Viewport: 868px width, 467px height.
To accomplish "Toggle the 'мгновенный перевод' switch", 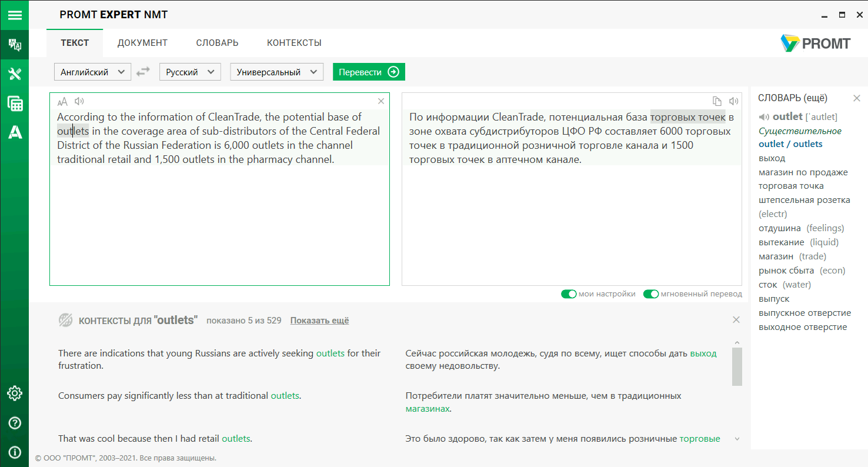I will [x=651, y=294].
